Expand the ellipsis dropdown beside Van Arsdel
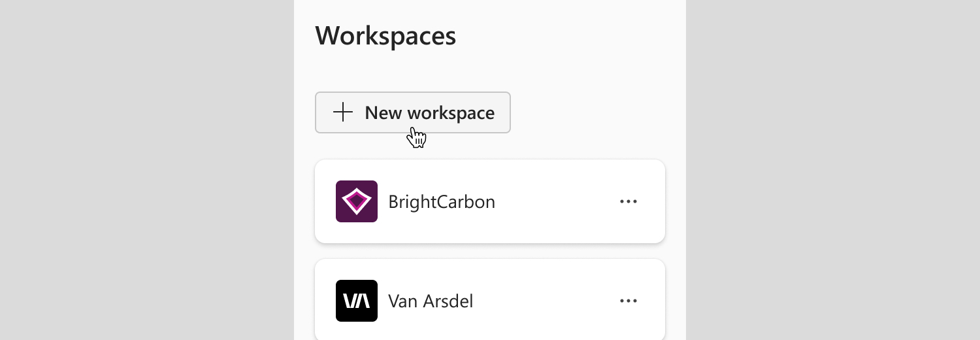This screenshot has height=340, width=980. click(629, 301)
